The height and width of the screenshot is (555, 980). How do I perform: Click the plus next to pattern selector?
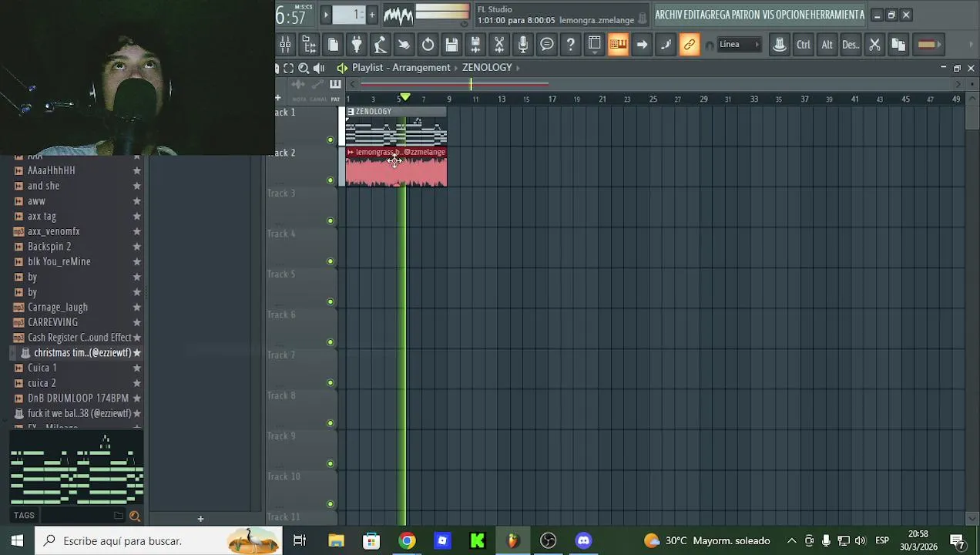[372, 14]
